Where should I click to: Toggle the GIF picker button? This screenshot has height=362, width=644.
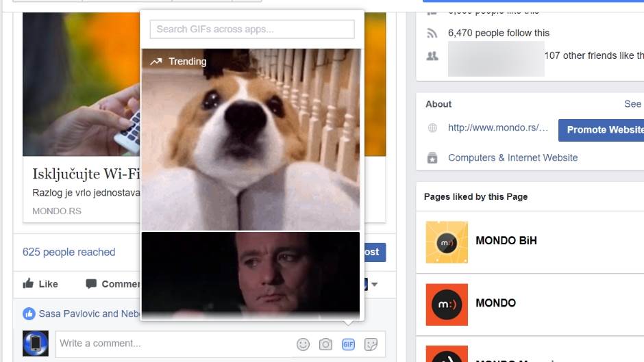click(x=348, y=344)
